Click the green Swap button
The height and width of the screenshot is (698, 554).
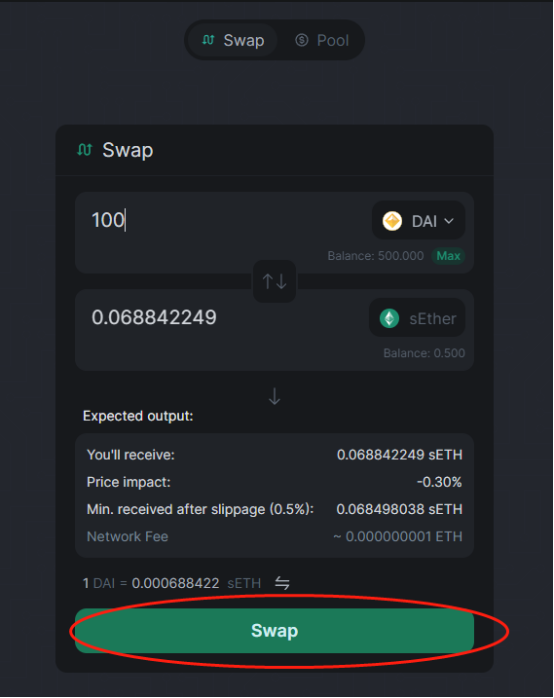coord(275,631)
